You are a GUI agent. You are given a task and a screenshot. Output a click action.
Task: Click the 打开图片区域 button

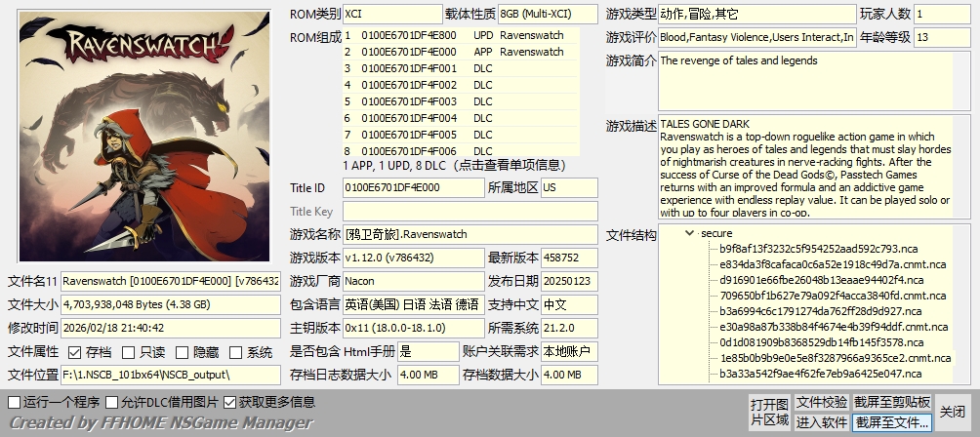click(x=769, y=413)
